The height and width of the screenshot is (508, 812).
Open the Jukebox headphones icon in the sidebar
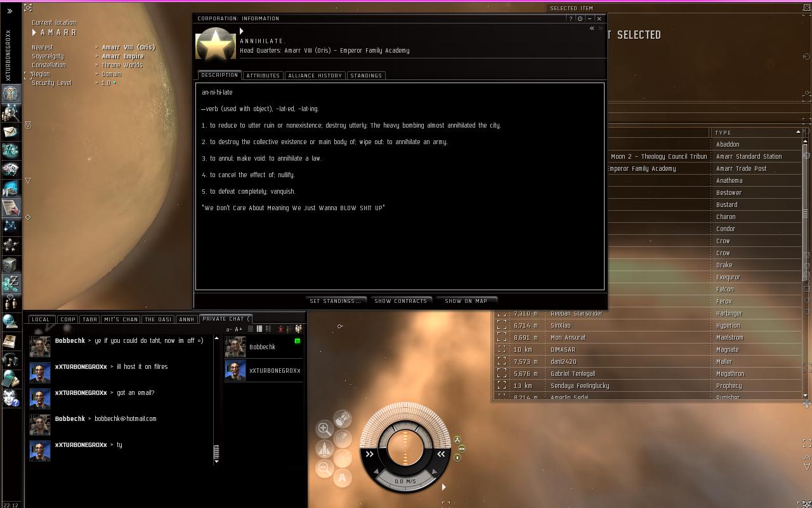click(11, 360)
